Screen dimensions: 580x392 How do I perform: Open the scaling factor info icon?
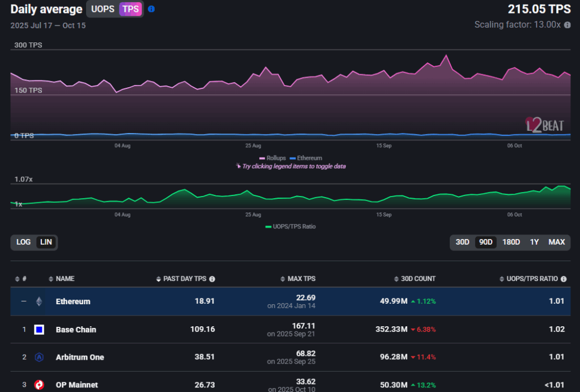click(567, 25)
